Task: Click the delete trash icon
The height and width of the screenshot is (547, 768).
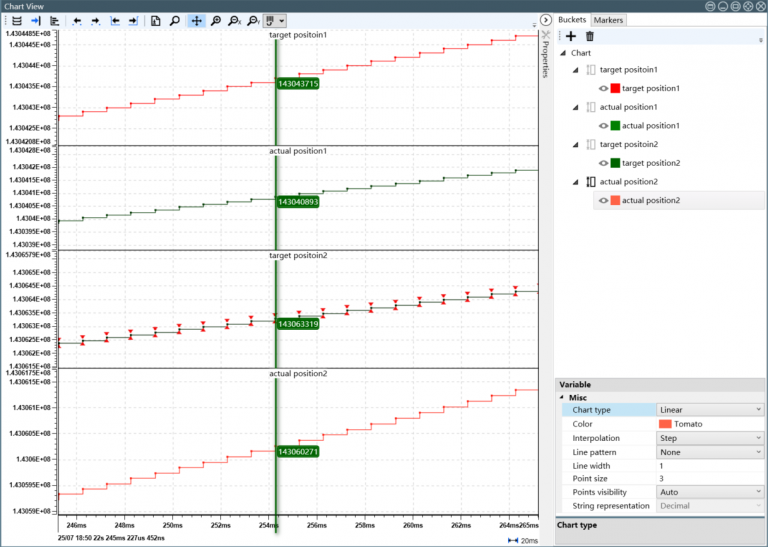Action: pos(590,37)
